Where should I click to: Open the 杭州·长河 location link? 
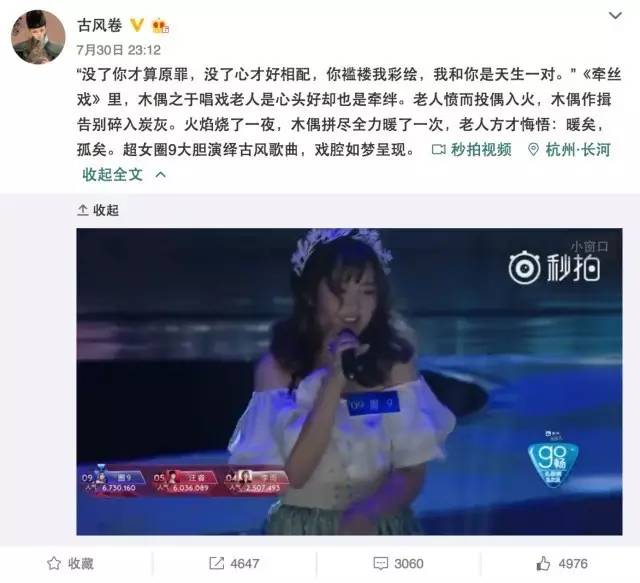[578, 150]
